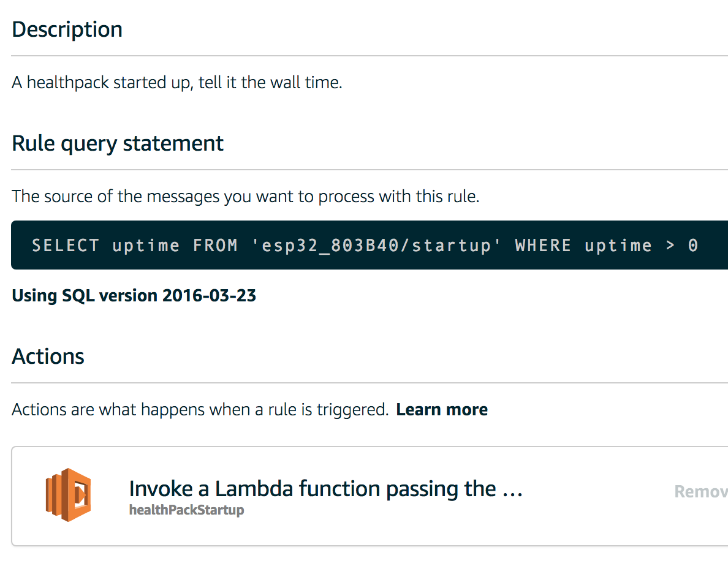728x566 pixels.
Task: Click the Description section heading
Action: (67, 29)
